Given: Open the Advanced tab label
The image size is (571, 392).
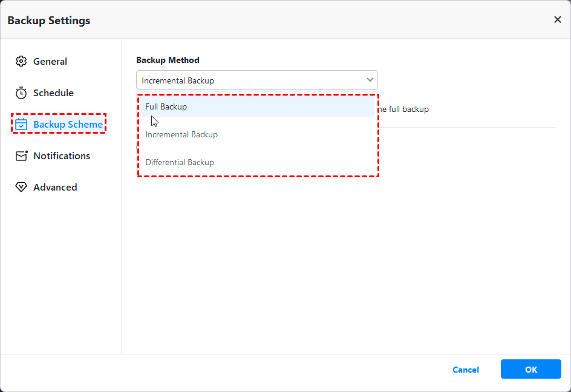Looking at the screenshot, I should click(55, 187).
